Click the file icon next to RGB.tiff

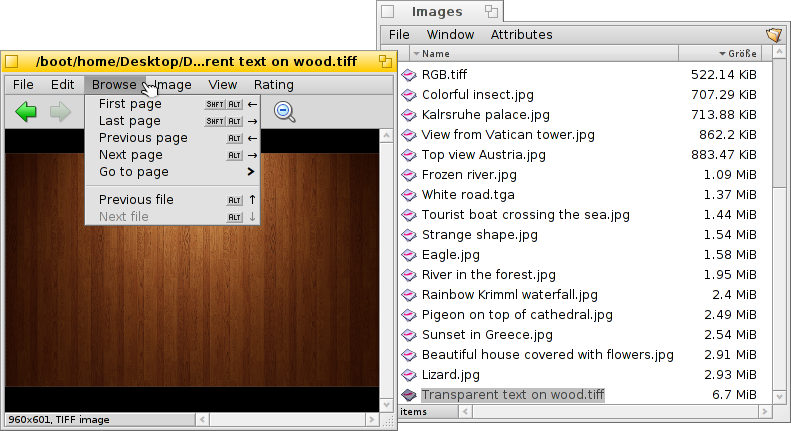tap(408, 75)
